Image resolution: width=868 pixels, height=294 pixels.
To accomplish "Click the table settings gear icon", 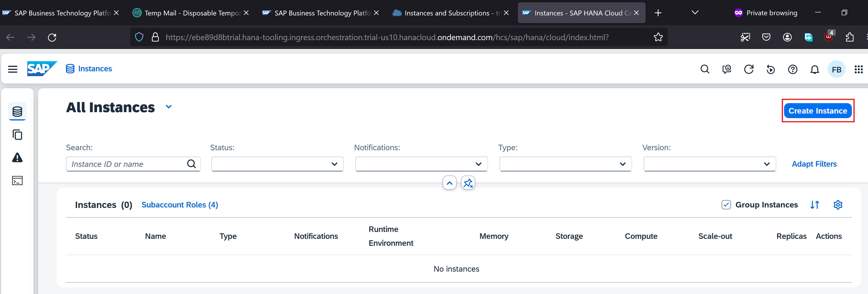I will pyautogui.click(x=838, y=204).
